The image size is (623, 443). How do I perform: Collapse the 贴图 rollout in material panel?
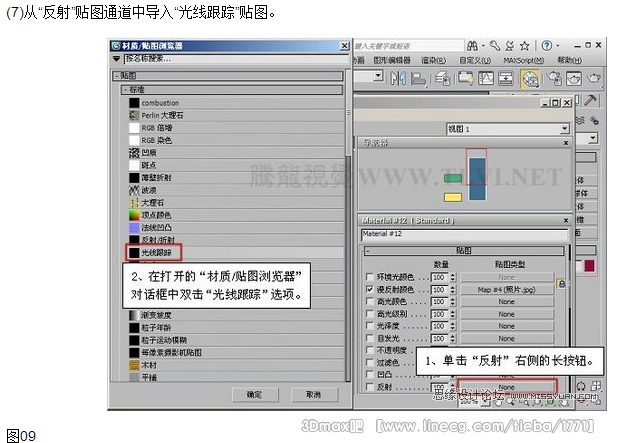[464, 251]
